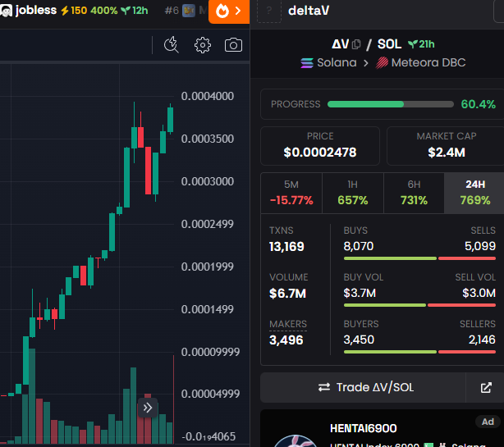The image size is (504, 447).
Task: Click the market cap value $2.4M
Action: point(447,153)
